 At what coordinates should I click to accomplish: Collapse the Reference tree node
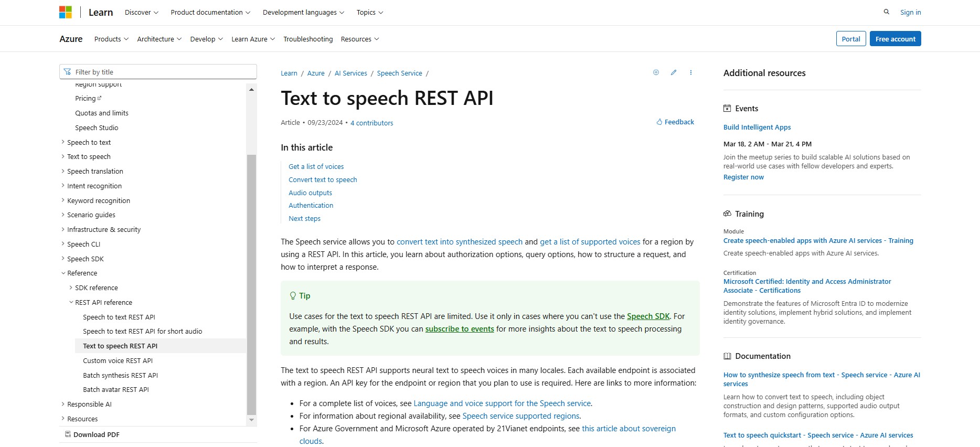63,273
